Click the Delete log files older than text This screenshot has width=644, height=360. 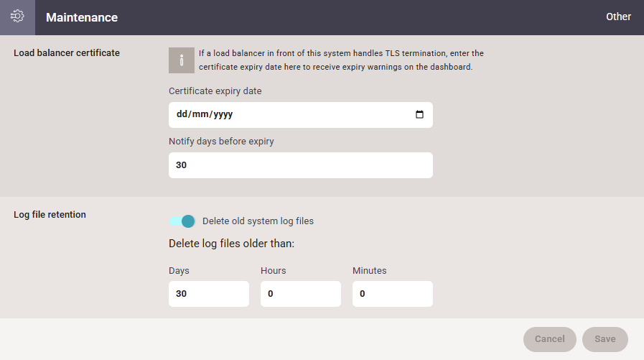(232, 244)
